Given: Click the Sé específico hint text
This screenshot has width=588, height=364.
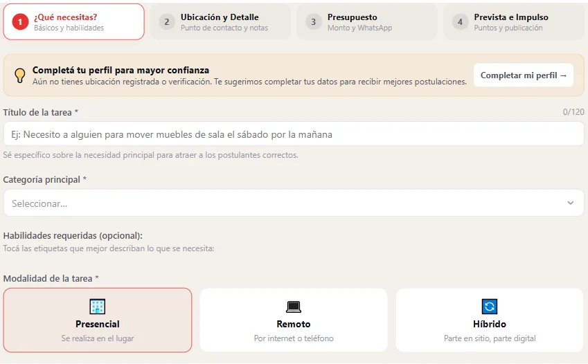Looking at the screenshot, I should (x=151, y=155).
